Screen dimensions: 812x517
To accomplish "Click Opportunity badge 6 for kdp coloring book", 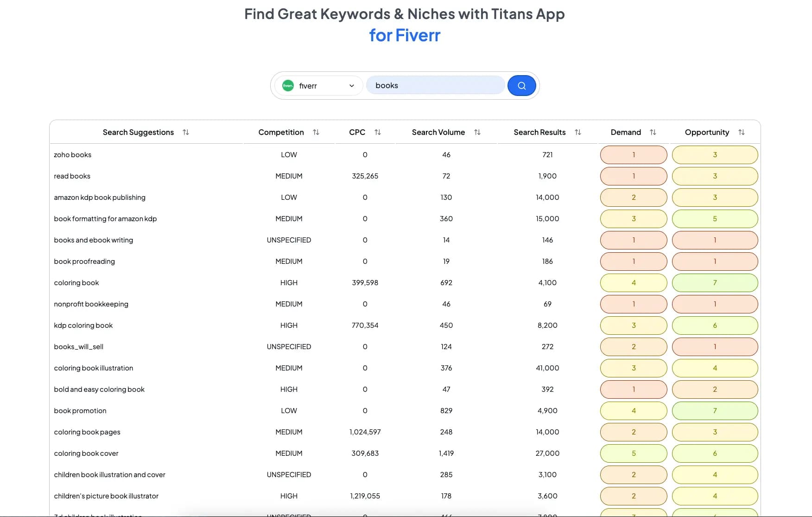I will [715, 326].
